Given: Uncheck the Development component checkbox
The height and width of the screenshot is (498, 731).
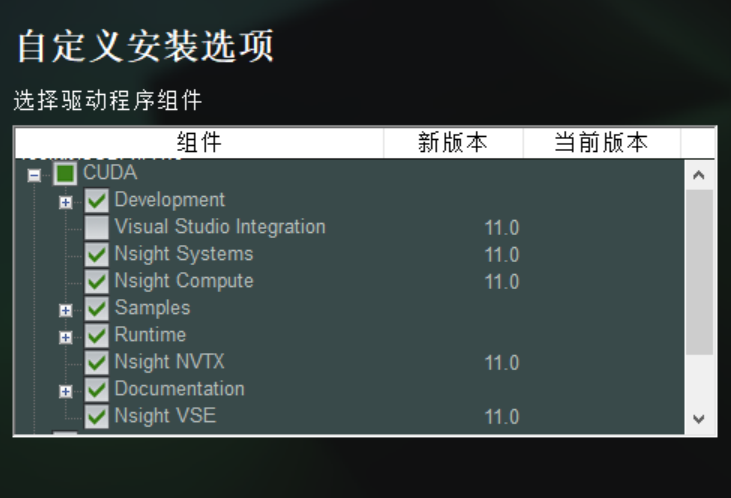Looking at the screenshot, I should pyautogui.click(x=97, y=201).
